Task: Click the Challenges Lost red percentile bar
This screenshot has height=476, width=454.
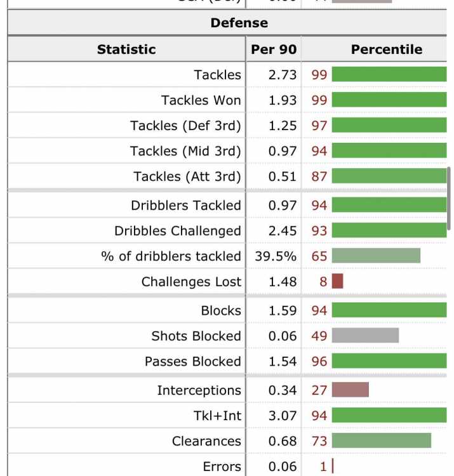Action: (337, 281)
